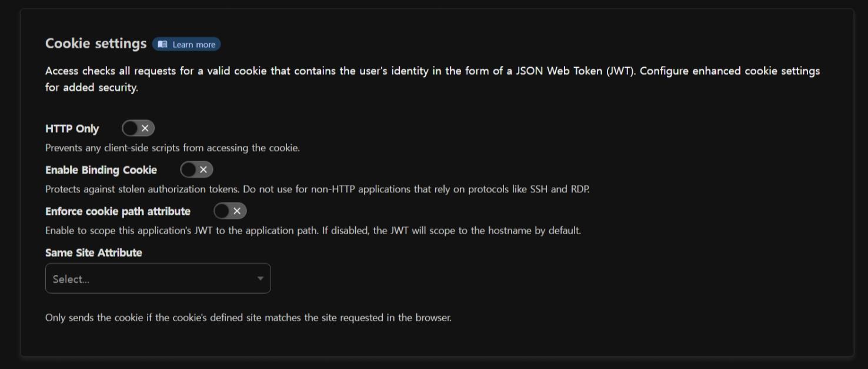Enable the HTTP Only toggle
Image resolution: width=868 pixels, height=369 pixels.
pyautogui.click(x=138, y=128)
